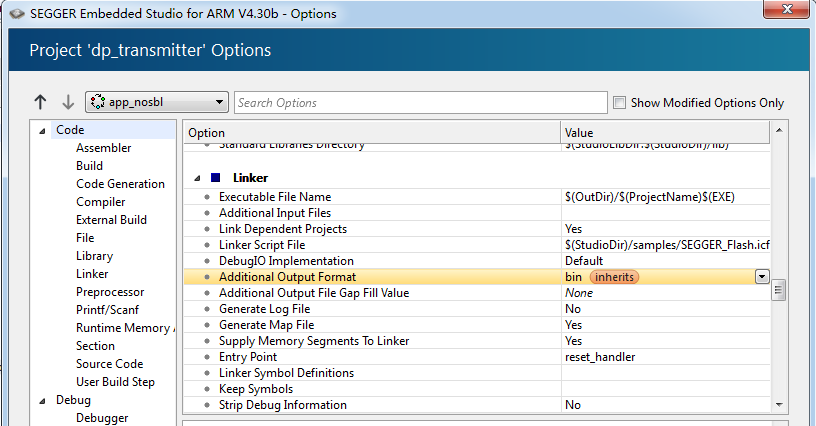Select Source Code category
The width and height of the screenshot is (816, 426).
click(109, 364)
